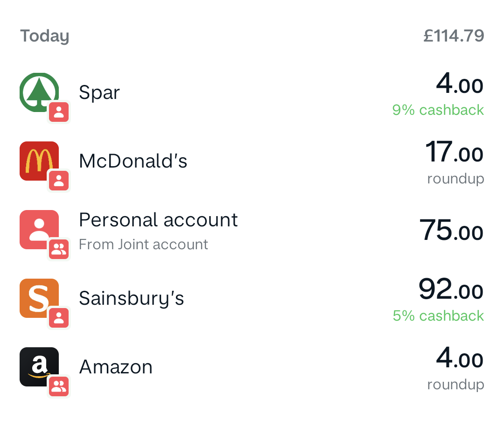Open the Personal account transfer entry
This screenshot has height=421, width=504.
pyautogui.click(x=158, y=220)
